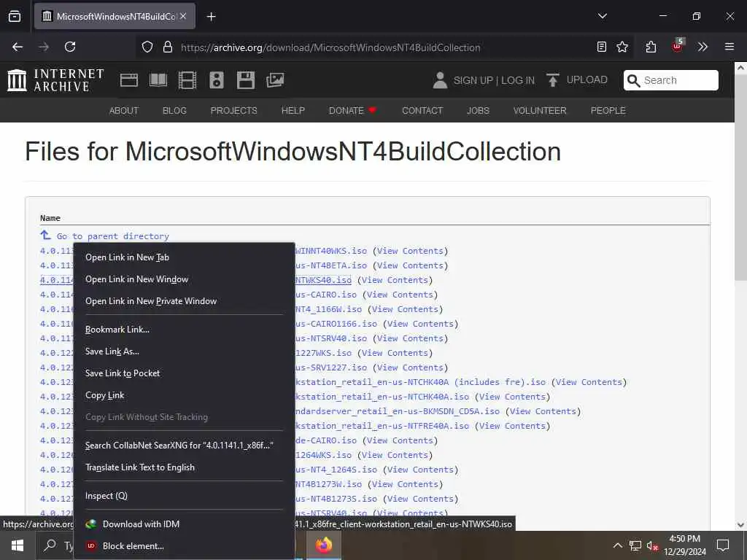747x560 pixels.
Task: Open the Video film icon
Action: pos(187,80)
